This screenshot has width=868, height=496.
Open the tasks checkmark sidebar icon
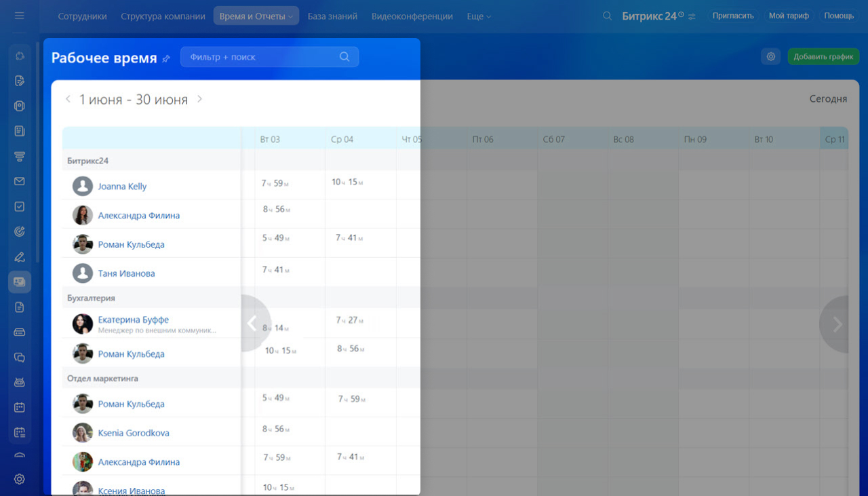tap(20, 206)
